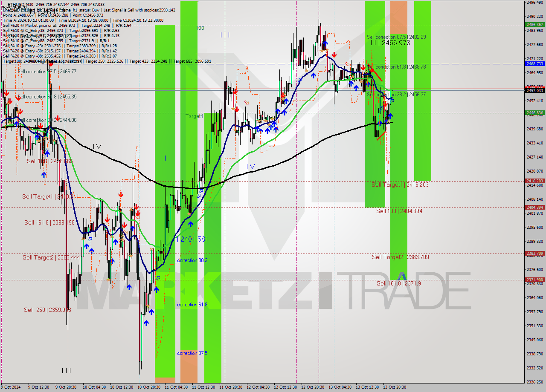Click green 'Target1' label

tap(194, 116)
